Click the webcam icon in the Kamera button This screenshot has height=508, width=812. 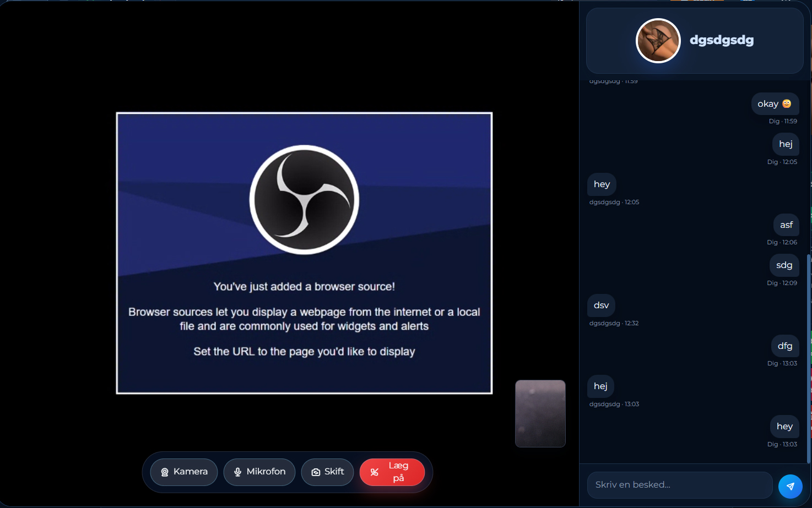coord(165,472)
